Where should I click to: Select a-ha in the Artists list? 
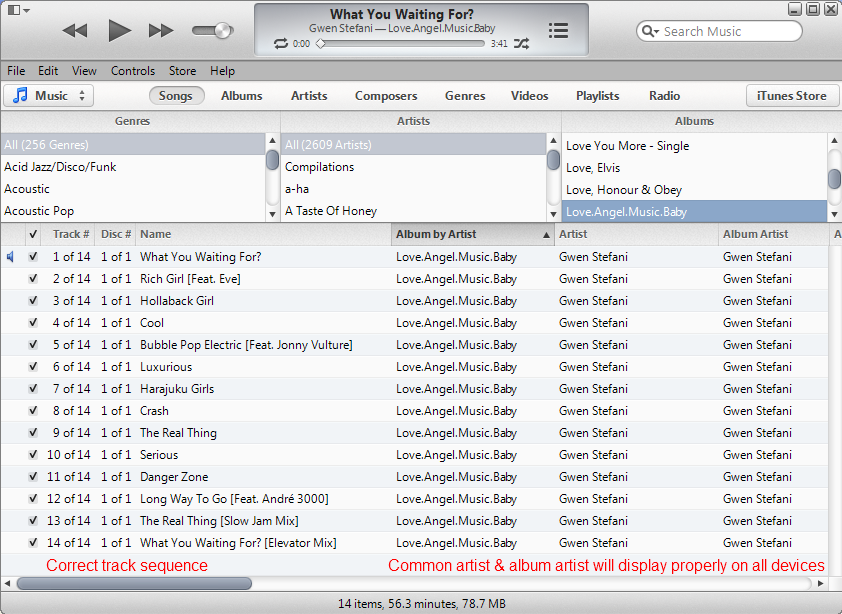(x=413, y=189)
